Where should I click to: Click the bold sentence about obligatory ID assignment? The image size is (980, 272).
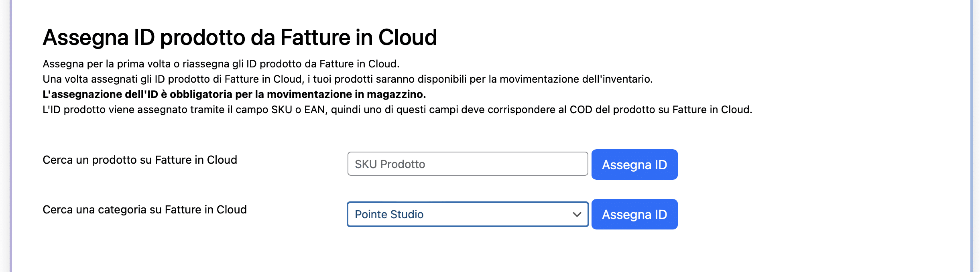(234, 94)
